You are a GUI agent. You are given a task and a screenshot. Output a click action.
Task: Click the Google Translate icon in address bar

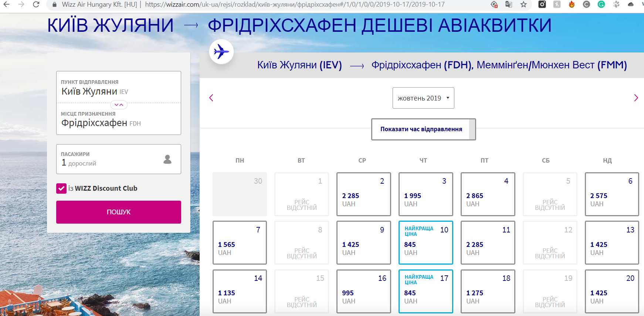509,4
